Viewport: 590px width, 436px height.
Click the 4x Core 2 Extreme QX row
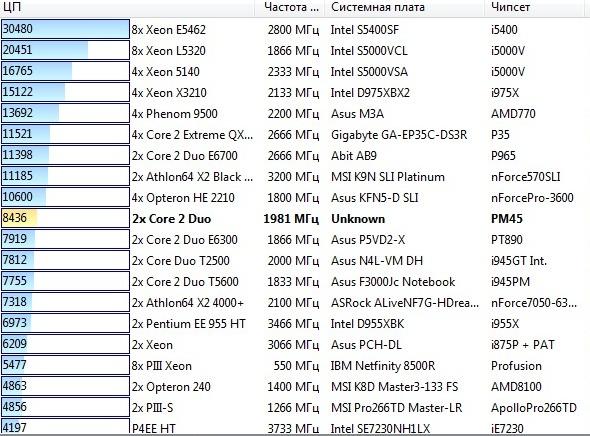click(192, 135)
